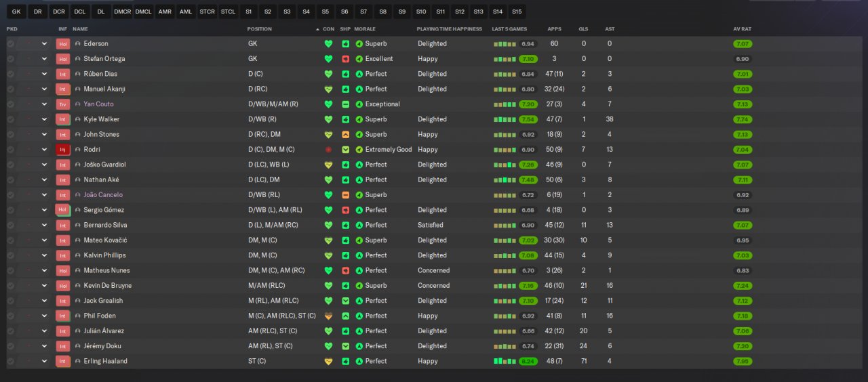Sort the table by AV RAT column
The height and width of the screenshot is (382, 868).
click(x=742, y=29)
